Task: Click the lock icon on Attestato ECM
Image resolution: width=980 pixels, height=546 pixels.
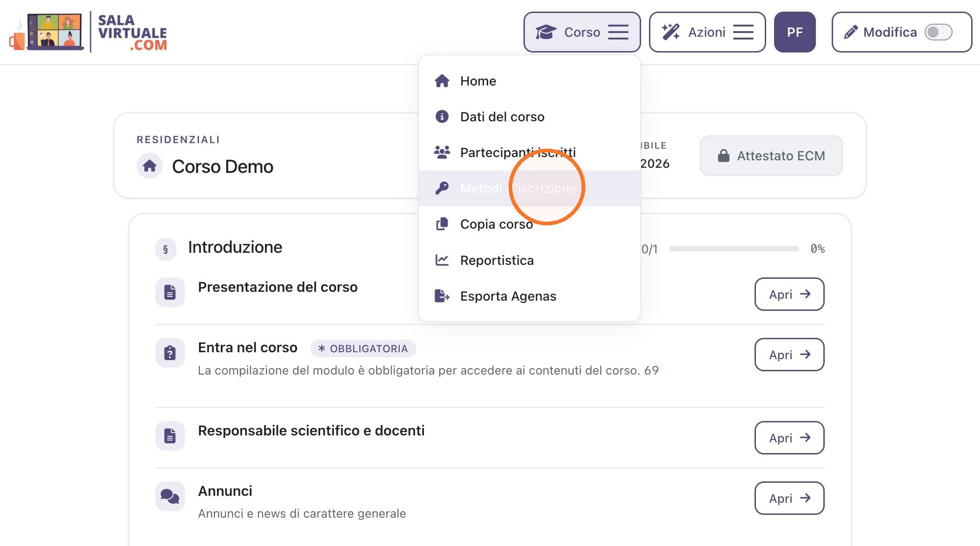Action: coord(723,156)
